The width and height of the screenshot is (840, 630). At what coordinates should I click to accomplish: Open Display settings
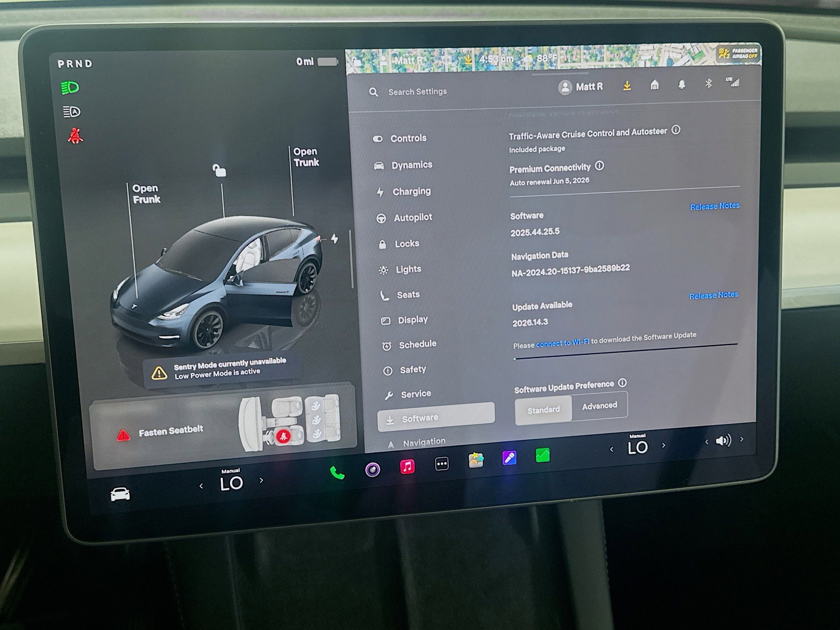405,320
